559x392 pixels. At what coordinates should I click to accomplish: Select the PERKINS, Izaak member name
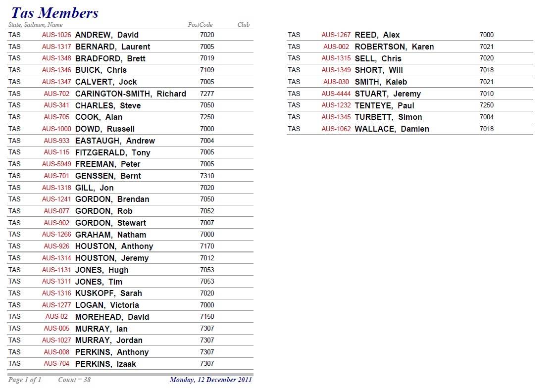pyautogui.click(x=105, y=364)
